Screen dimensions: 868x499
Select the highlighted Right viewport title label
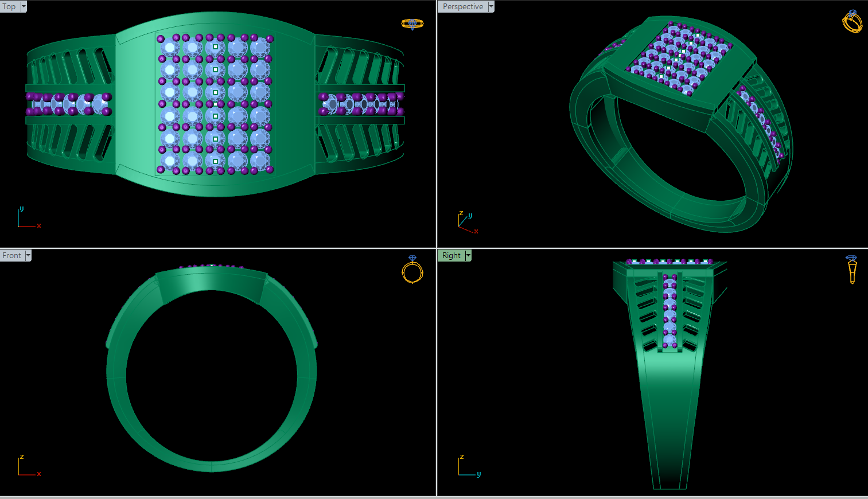451,256
